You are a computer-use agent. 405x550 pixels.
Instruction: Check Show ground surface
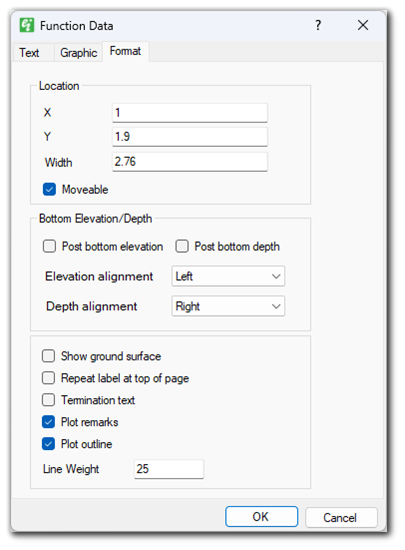48,356
